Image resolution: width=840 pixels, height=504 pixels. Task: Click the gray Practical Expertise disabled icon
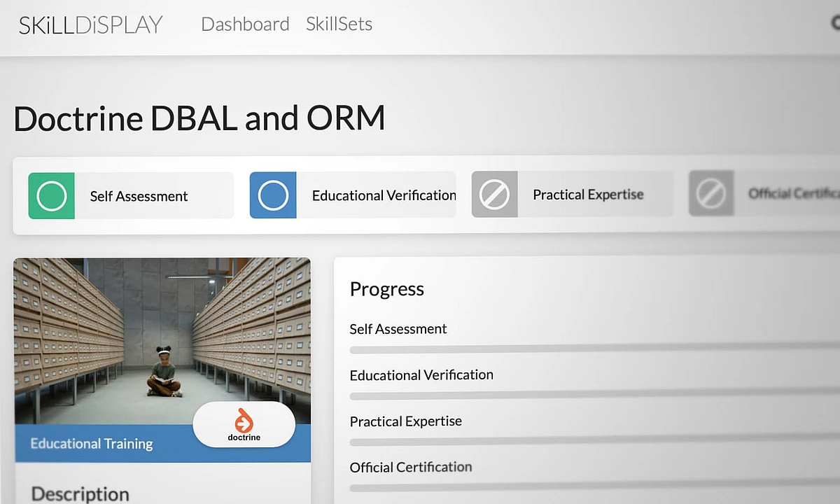click(x=494, y=195)
